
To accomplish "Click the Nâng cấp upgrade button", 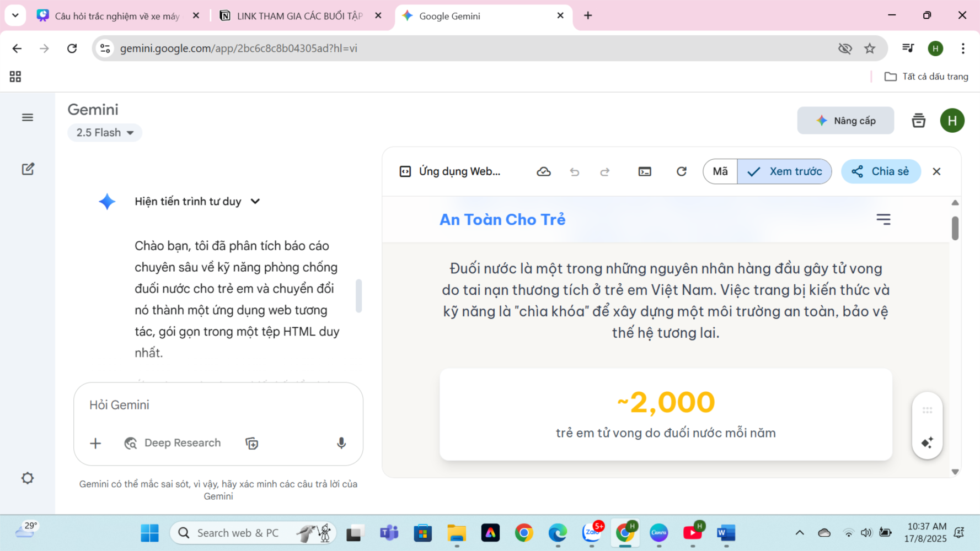I will coord(845,121).
